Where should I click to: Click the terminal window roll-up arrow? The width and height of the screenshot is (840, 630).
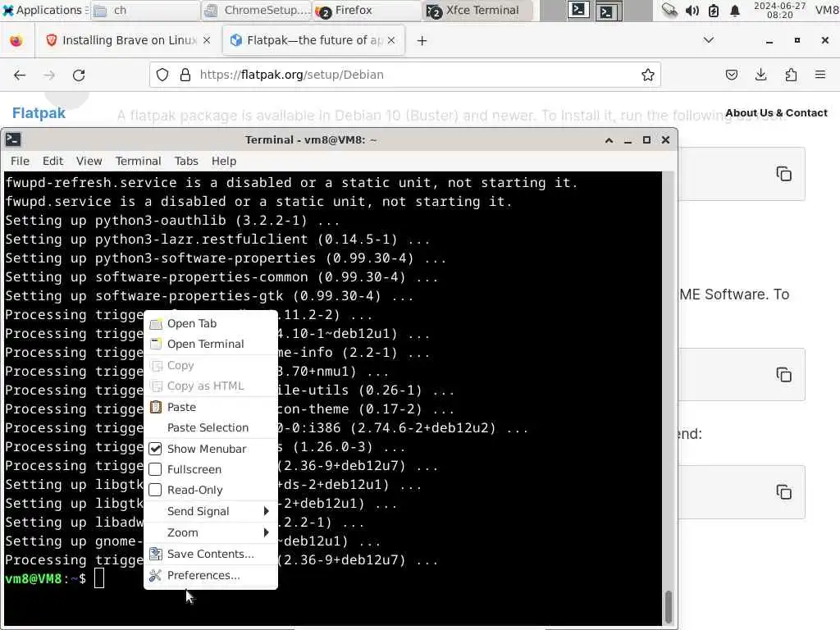(609, 140)
